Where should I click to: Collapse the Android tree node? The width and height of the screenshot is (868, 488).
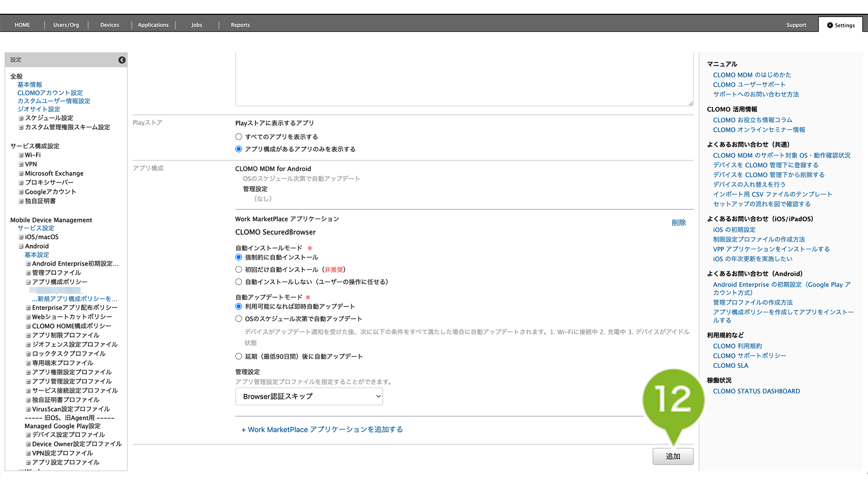click(21, 246)
